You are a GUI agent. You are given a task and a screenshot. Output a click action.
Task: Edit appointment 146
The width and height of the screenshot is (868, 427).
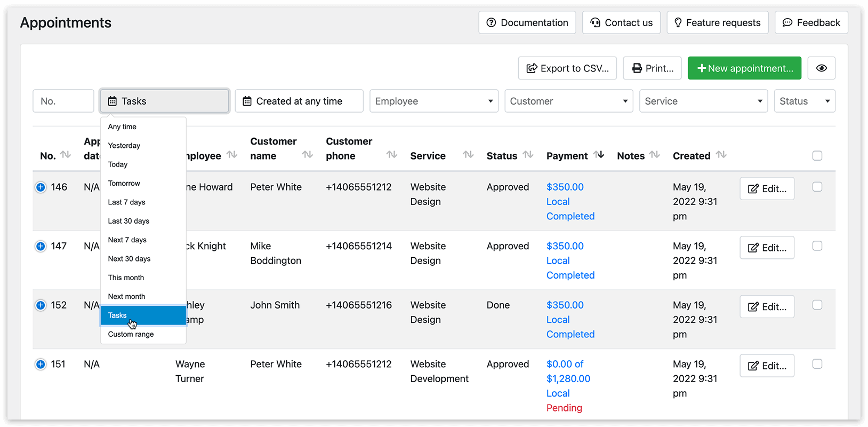click(767, 188)
